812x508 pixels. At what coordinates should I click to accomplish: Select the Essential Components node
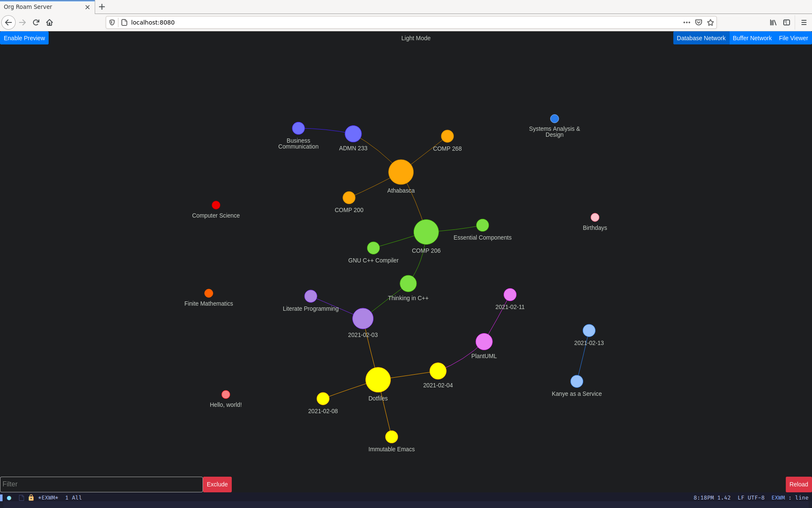pos(482,225)
